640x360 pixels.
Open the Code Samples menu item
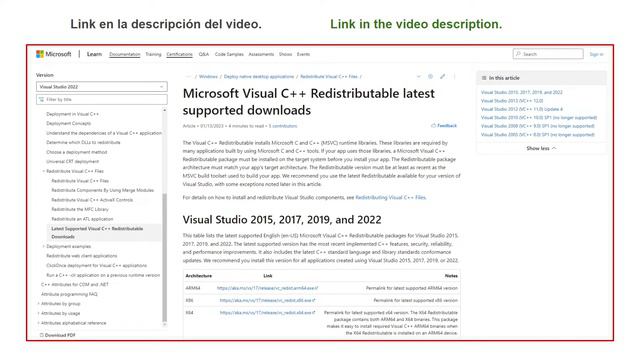click(x=229, y=54)
